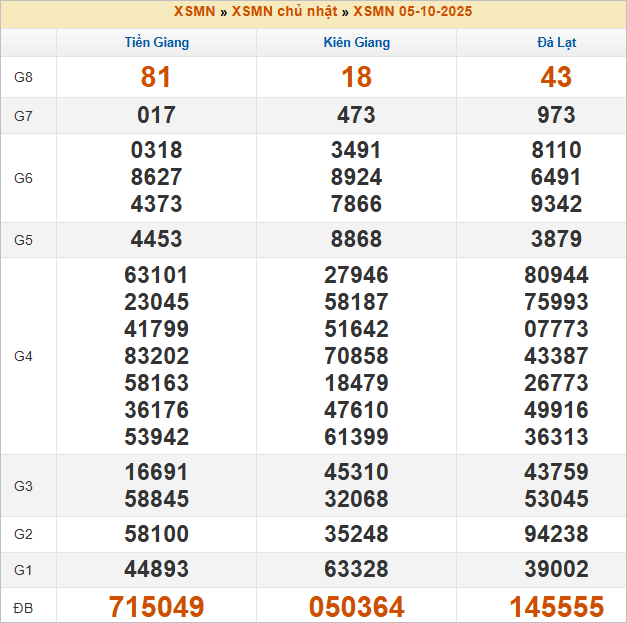Click Đà Lạt special prize 145555

tap(556, 607)
